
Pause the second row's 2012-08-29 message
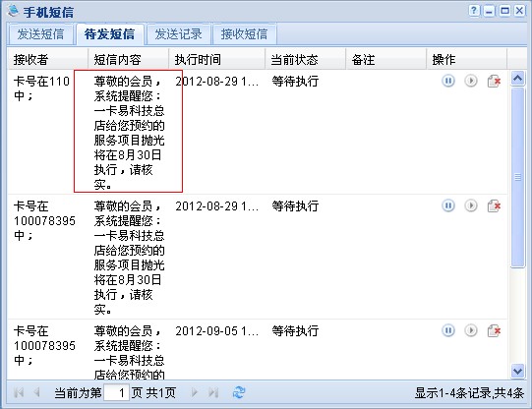click(x=447, y=205)
